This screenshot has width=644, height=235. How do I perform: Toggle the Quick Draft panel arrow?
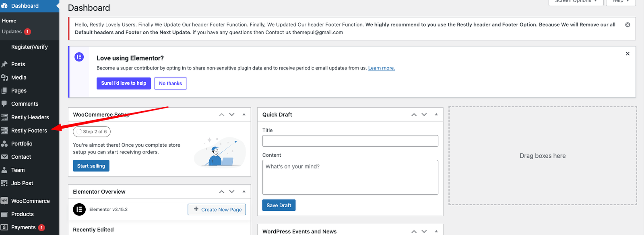click(x=436, y=114)
